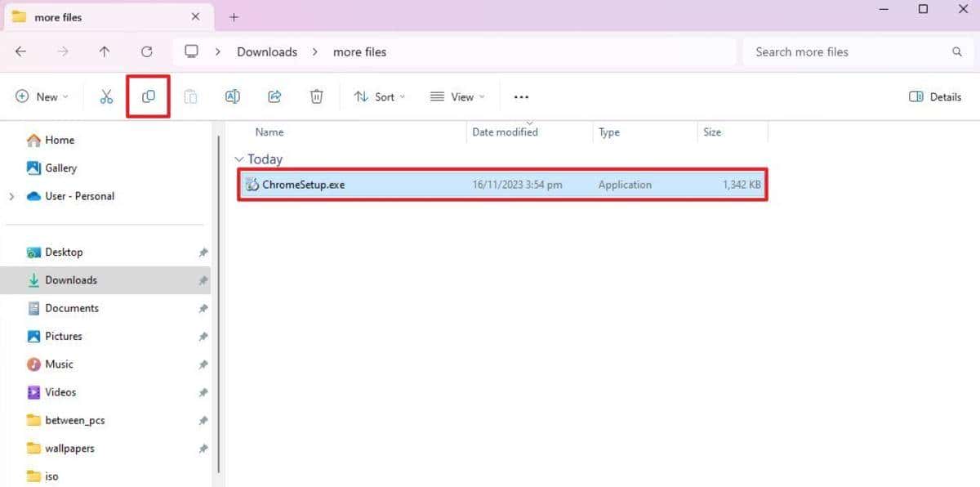The image size is (980, 487).
Task: Open the View layout dropdown
Action: point(457,96)
